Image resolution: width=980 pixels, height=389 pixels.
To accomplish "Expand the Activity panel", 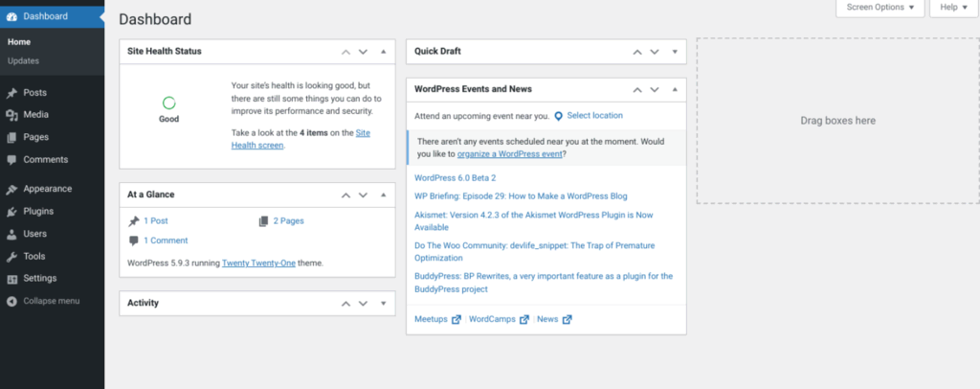I will click(383, 304).
